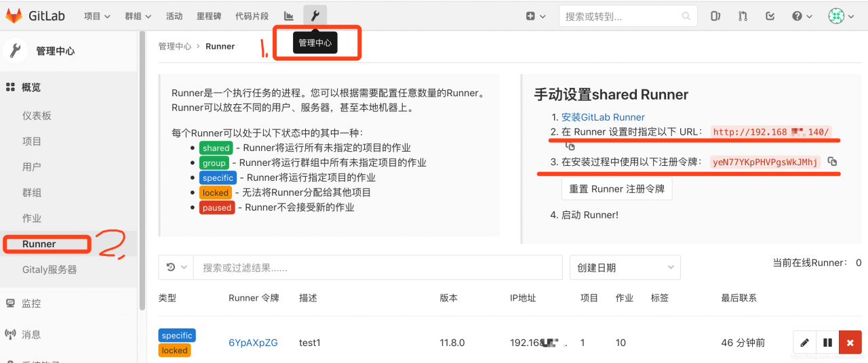Click the GitLab fox logo
Viewport: 868px width, 363px height.
click(x=14, y=16)
